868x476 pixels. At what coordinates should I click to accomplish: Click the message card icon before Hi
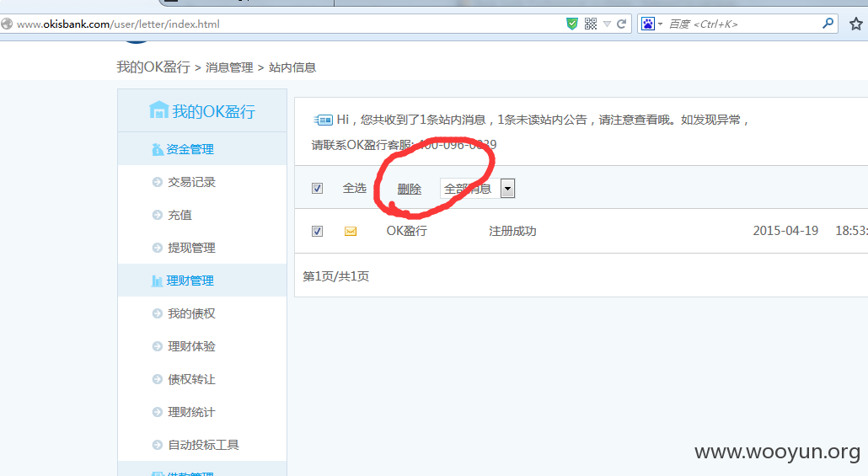coord(324,120)
